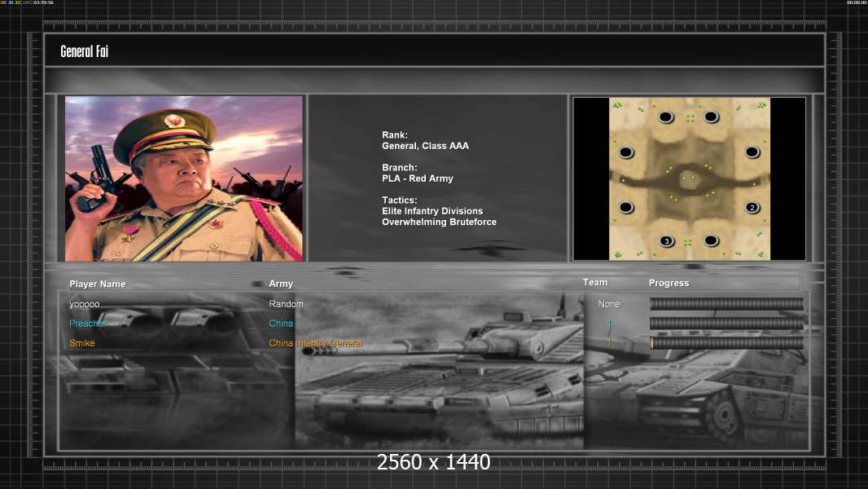Select player 'Smike' in the list
The width and height of the screenshot is (868, 489).
pyautogui.click(x=82, y=343)
